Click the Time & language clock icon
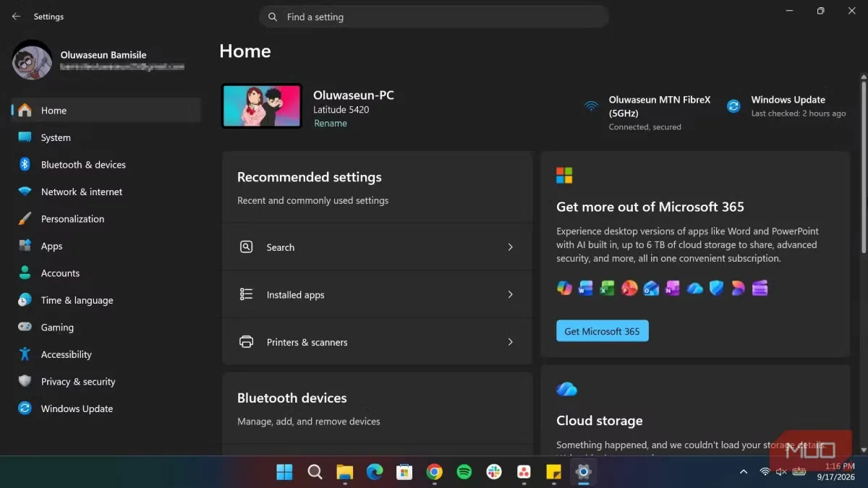The image size is (868, 488). [25, 300]
